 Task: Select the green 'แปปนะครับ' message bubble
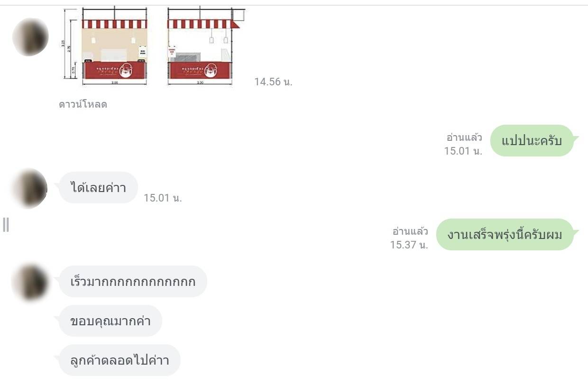tap(531, 141)
